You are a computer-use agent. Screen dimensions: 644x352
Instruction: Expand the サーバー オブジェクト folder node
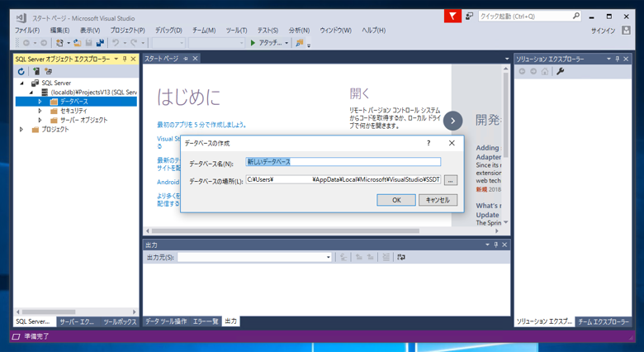click(40, 120)
